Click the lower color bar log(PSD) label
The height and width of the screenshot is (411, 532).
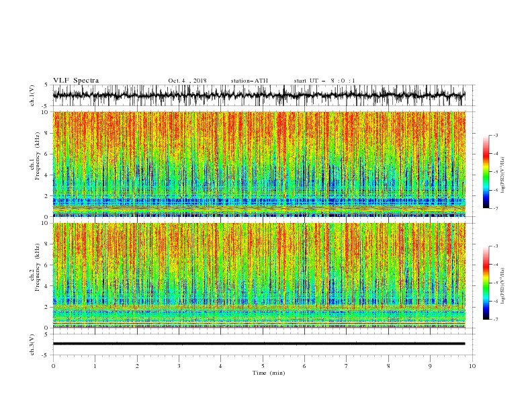coord(503,286)
